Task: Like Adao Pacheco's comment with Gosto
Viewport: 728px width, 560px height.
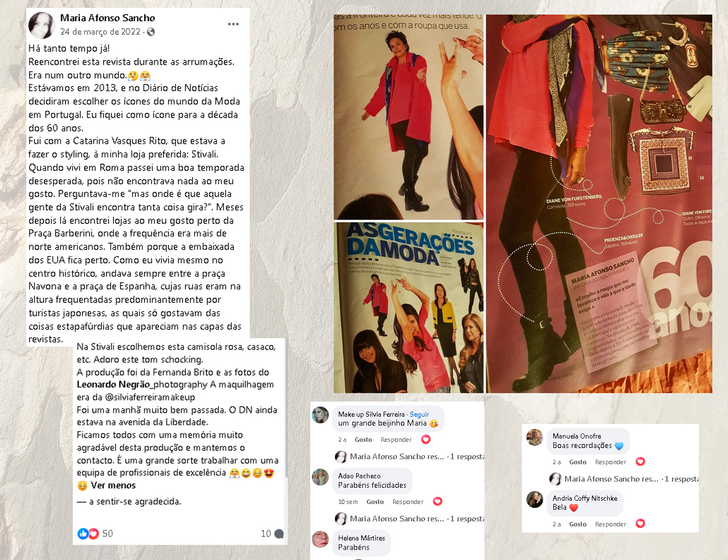Action: coord(375,502)
